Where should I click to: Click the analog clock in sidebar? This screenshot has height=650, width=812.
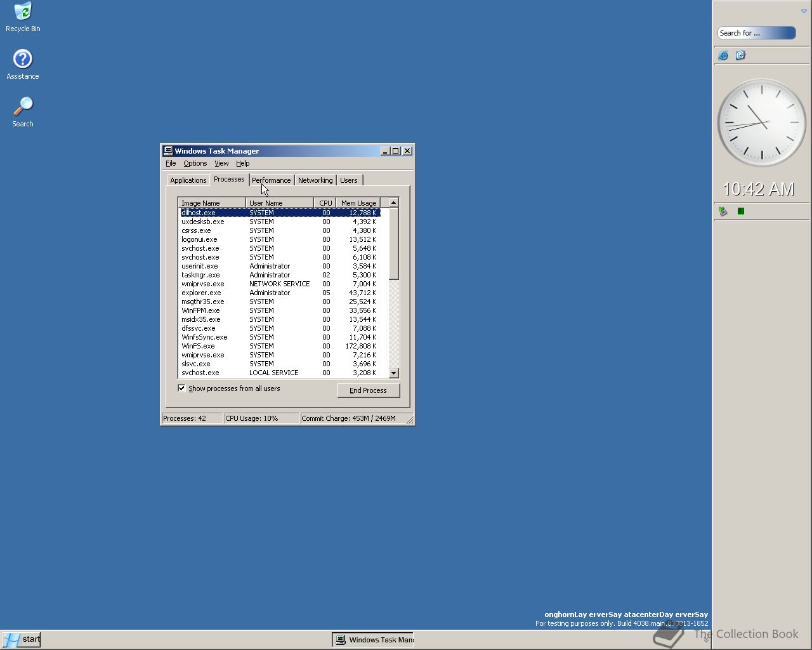(x=761, y=123)
